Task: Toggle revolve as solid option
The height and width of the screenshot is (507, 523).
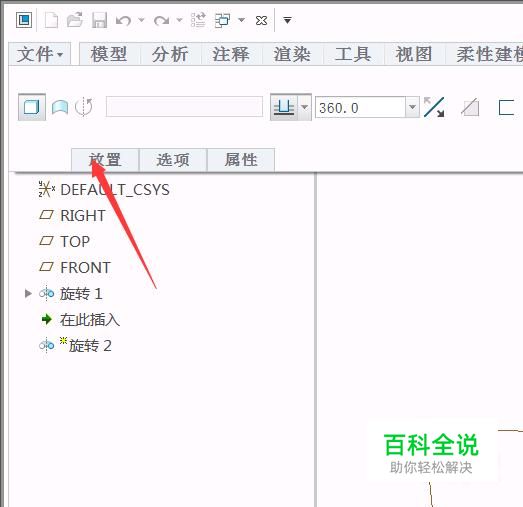Action: (32, 107)
